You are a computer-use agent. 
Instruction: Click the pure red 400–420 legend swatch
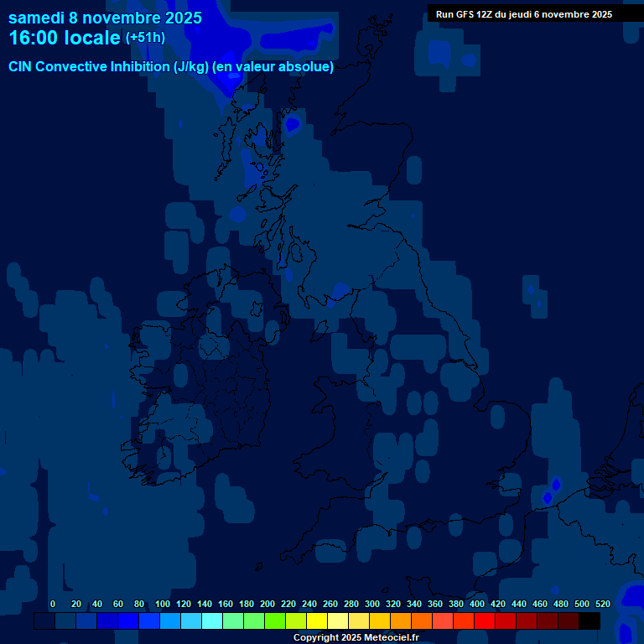point(485,621)
